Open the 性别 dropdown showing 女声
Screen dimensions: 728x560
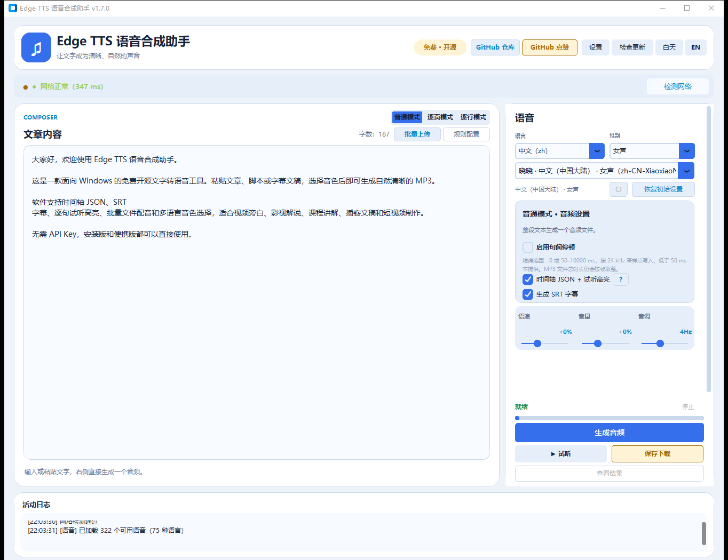click(652, 151)
